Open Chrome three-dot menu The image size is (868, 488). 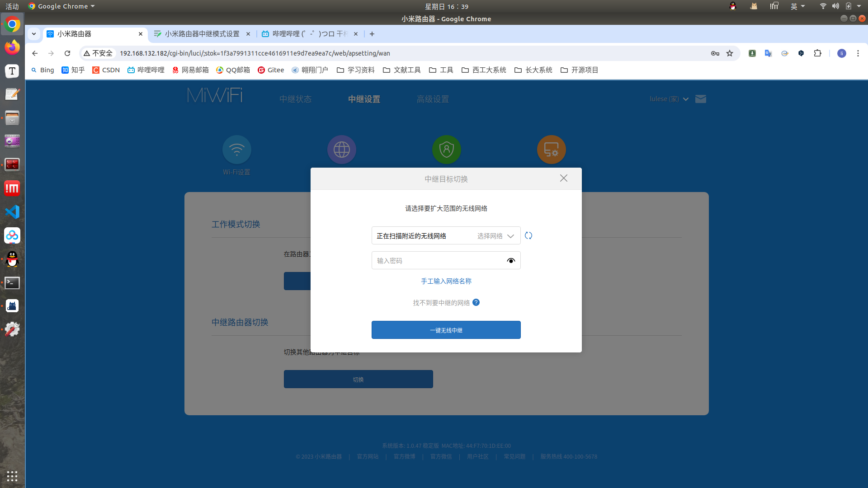coord(858,53)
